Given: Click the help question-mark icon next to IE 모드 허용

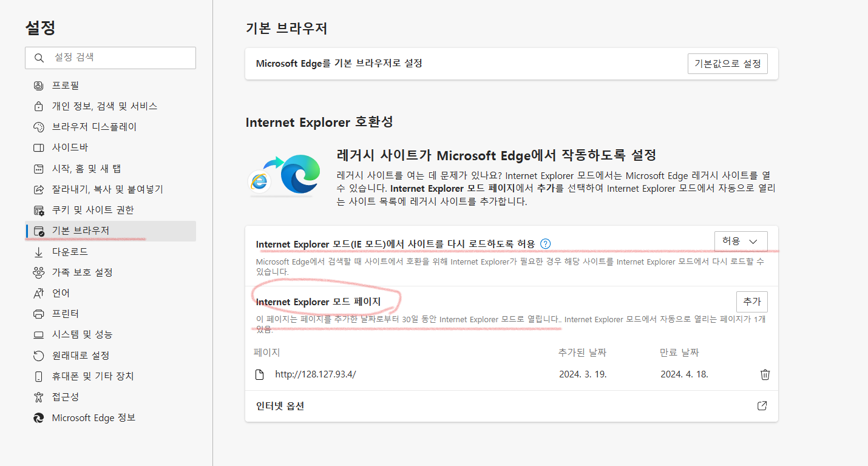Looking at the screenshot, I should (x=545, y=244).
